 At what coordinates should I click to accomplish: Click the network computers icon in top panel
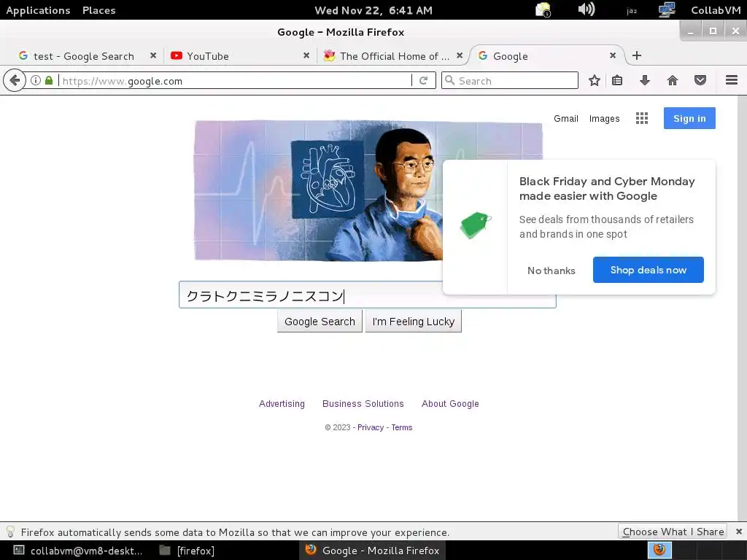click(667, 9)
